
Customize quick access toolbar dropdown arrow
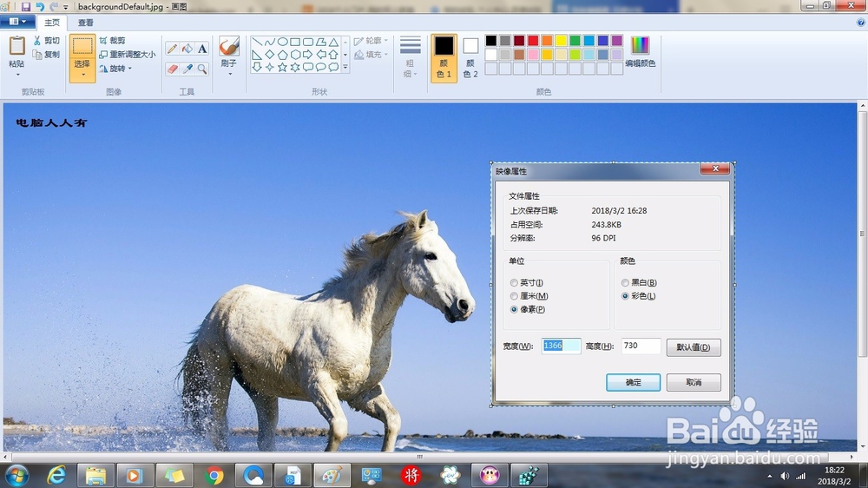pyautogui.click(x=65, y=7)
